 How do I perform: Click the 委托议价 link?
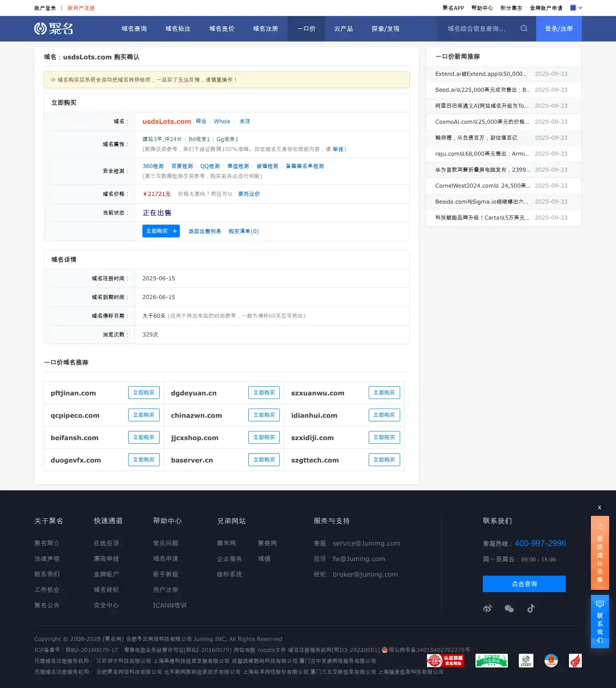(x=249, y=194)
